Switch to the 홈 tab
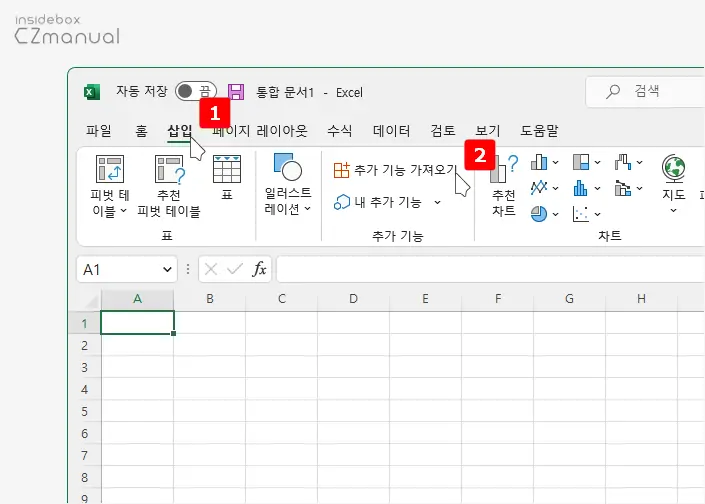 (x=141, y=131)
